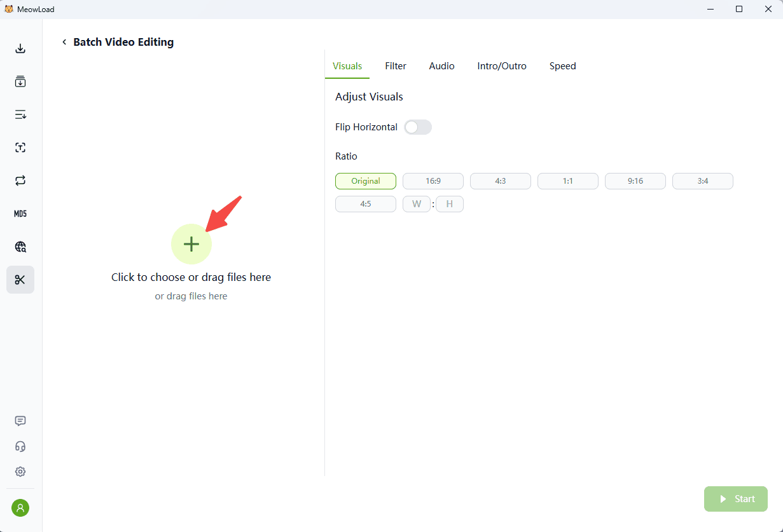
Task: Open the Intro/Outro tab
Action: click(x=502, y=66)
